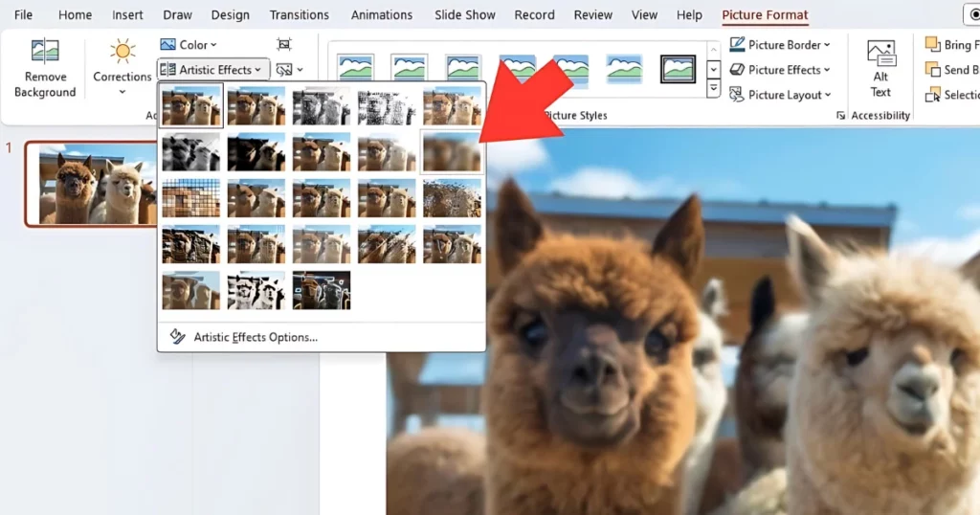This screenshot has height=515, width=980.
Task: Switch to the Review tab
Action: [x=593, y=15]
